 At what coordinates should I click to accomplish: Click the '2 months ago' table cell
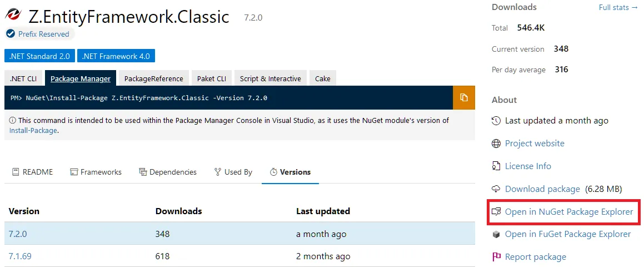tap(323, 256)
